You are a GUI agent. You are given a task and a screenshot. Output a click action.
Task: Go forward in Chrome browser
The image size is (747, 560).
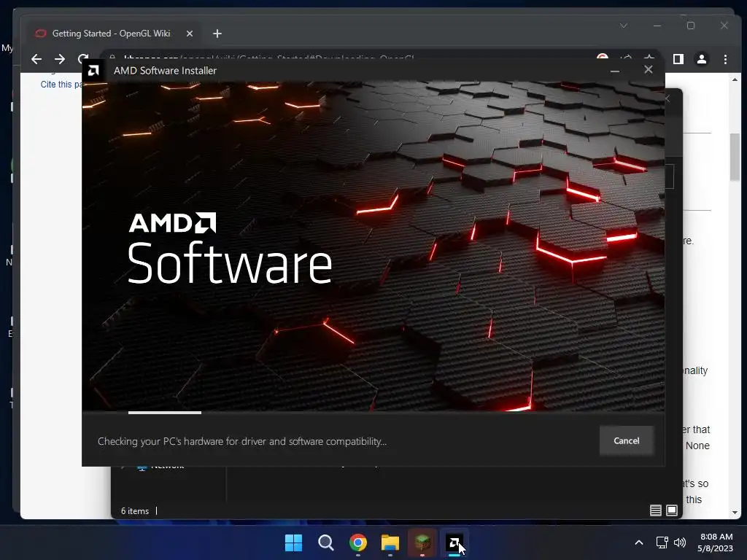click(x=60, y=59)
